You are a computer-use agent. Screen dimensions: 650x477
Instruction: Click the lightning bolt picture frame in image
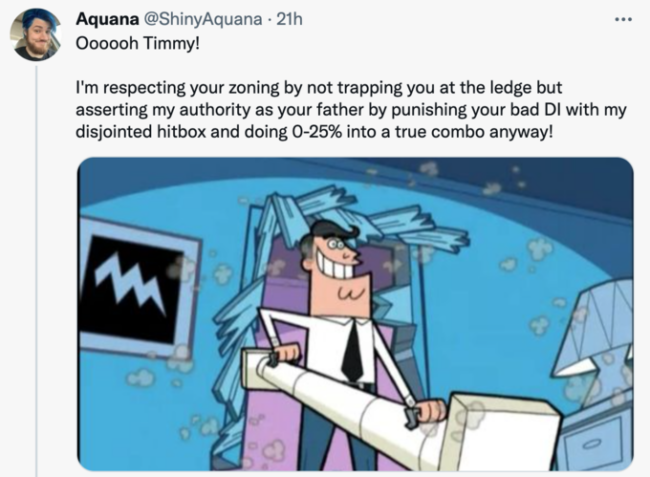click(x=138, y=288)
